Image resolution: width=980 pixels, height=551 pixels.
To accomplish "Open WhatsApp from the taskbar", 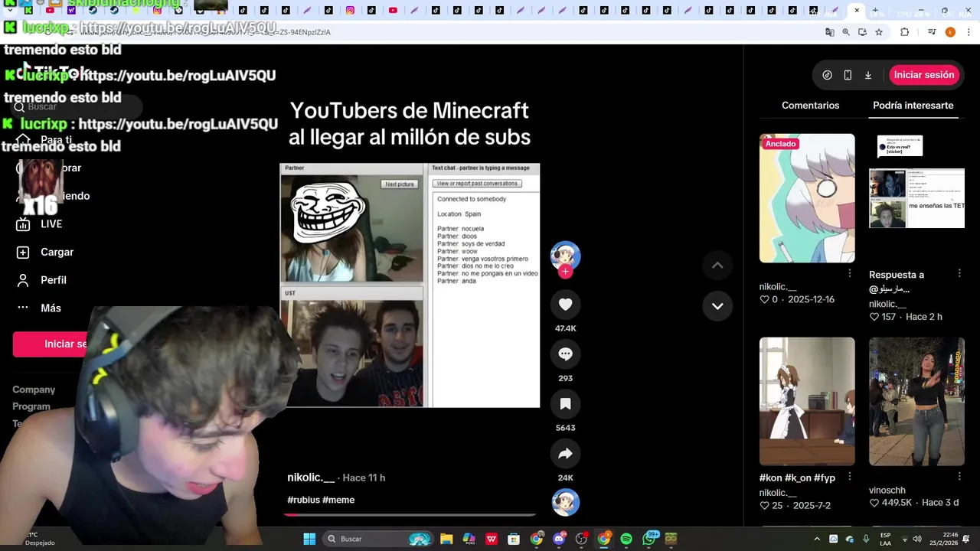I will (649, 539).
